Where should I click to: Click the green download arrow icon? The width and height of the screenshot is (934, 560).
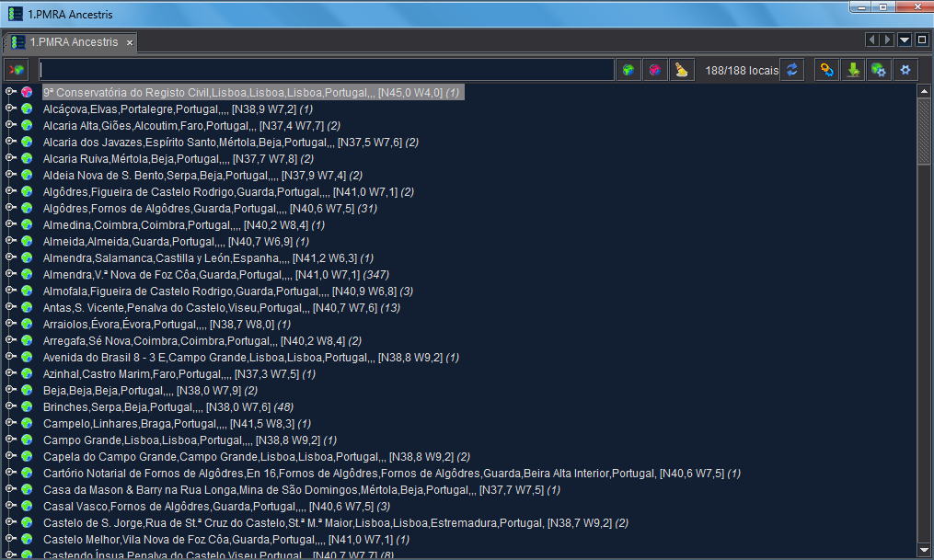[853, 70]
